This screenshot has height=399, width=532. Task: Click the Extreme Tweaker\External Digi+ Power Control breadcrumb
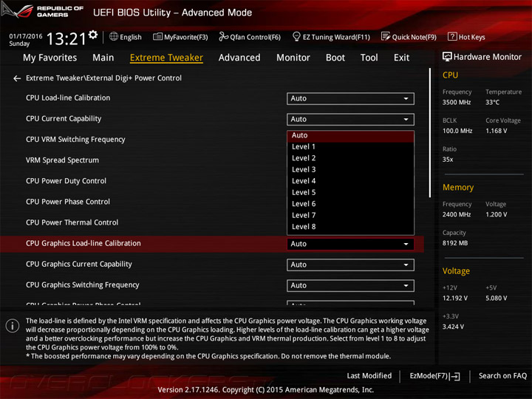point(103,78)
